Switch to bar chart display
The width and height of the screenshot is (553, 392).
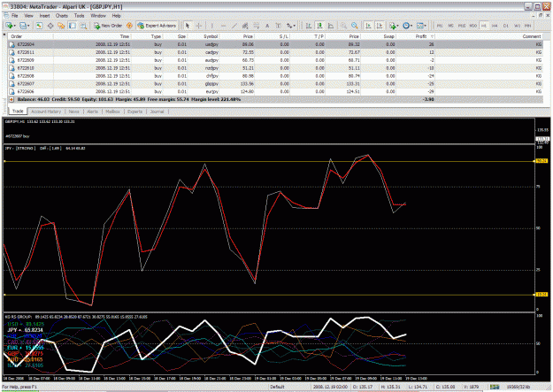[309, 26]
